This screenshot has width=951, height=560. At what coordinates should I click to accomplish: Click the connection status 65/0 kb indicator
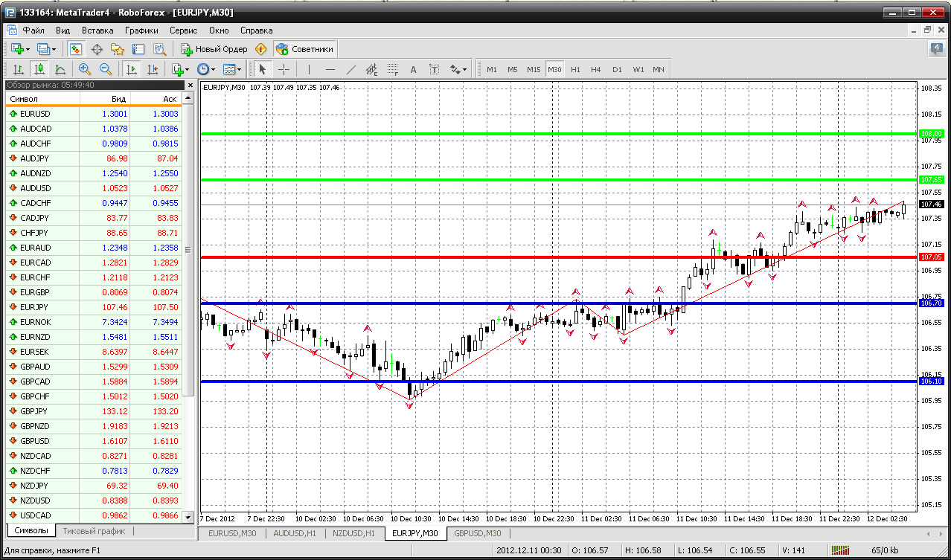click(885, 551)
